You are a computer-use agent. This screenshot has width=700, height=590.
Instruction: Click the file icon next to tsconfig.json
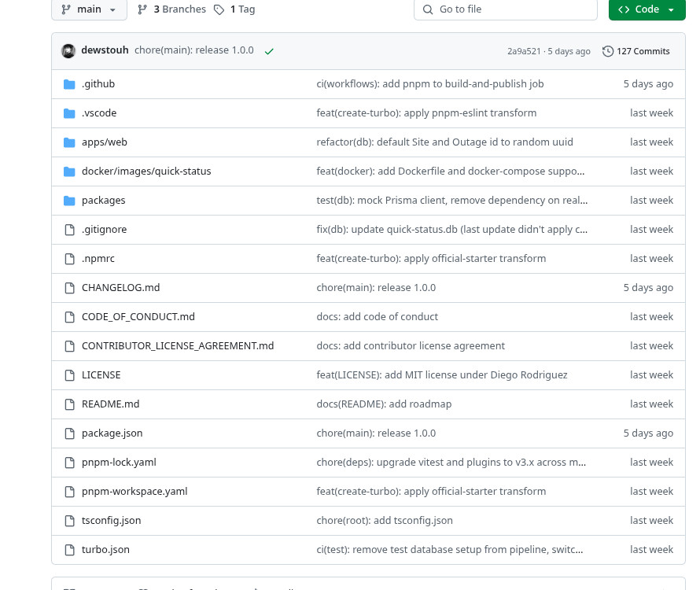point(70,521)
